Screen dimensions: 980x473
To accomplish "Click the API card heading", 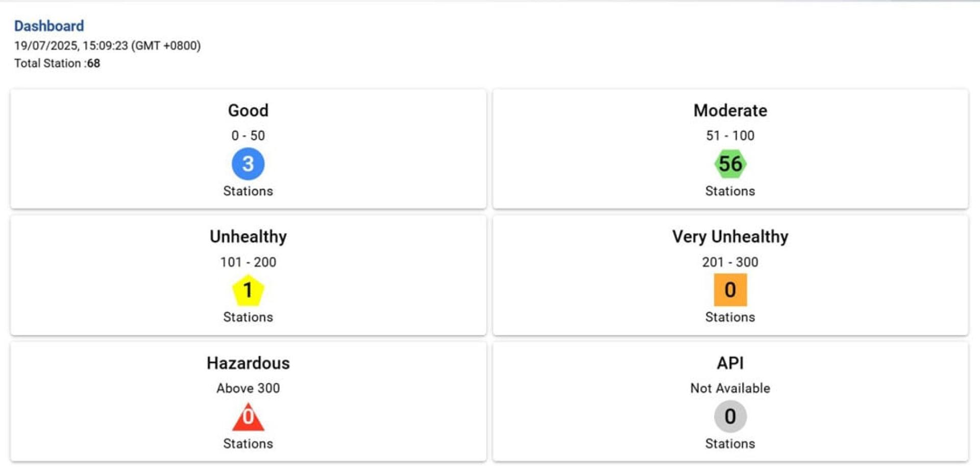I will pos(730,363).
